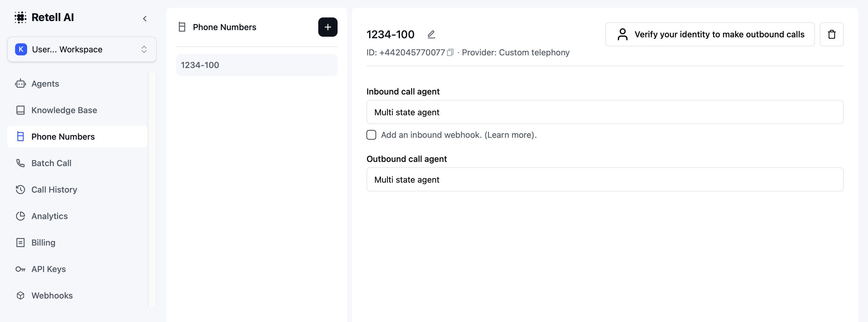Select the 1234-100 phone number entry

[256, 65]
